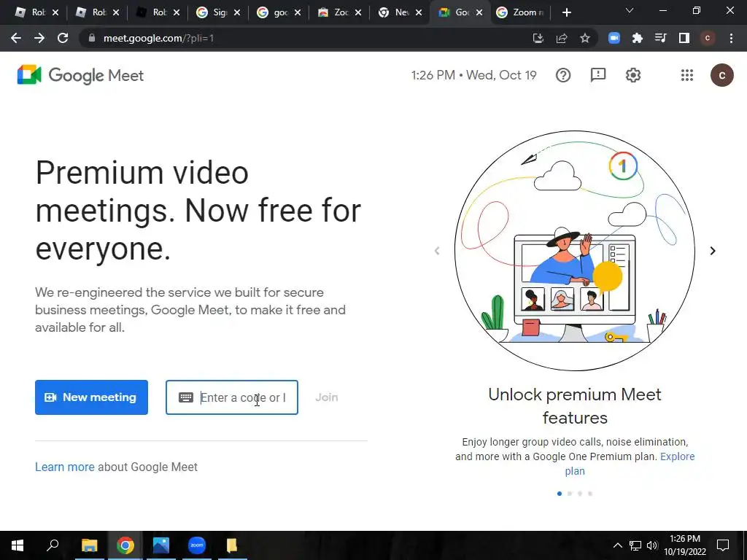747x560 pixels.
Task: Click the install app icon in address bar
Action: 538,38
